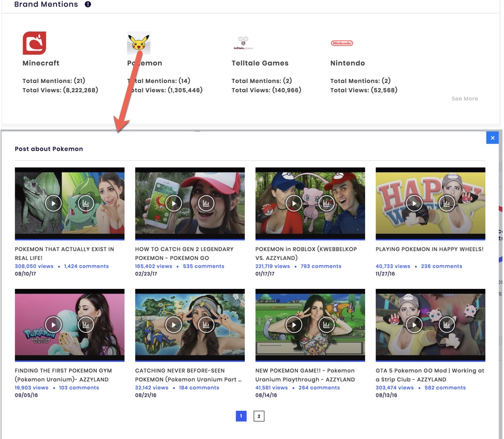Click '19,903 views' stat
Viewport: 504px width, 439px height.
pyautogui.click(x=31, y=387)
